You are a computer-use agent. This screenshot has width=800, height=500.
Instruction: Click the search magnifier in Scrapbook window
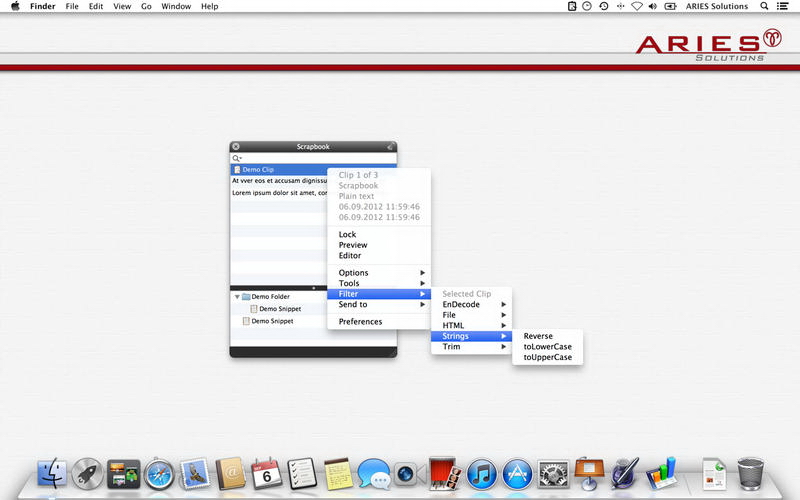click(236, 158)
